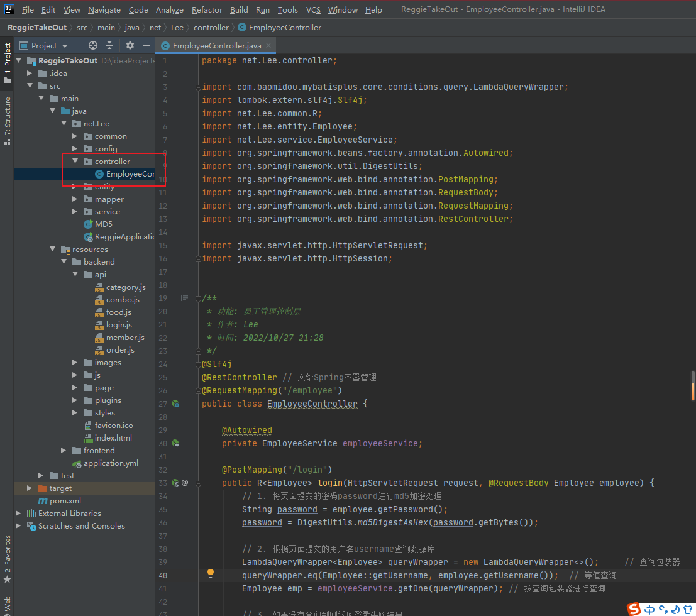
Task: Expand the .idea folder
Action: (x=30, y=73)
